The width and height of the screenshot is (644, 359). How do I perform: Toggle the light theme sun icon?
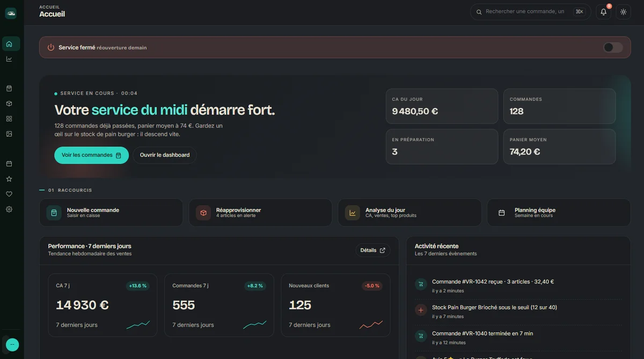coord(623,12)
